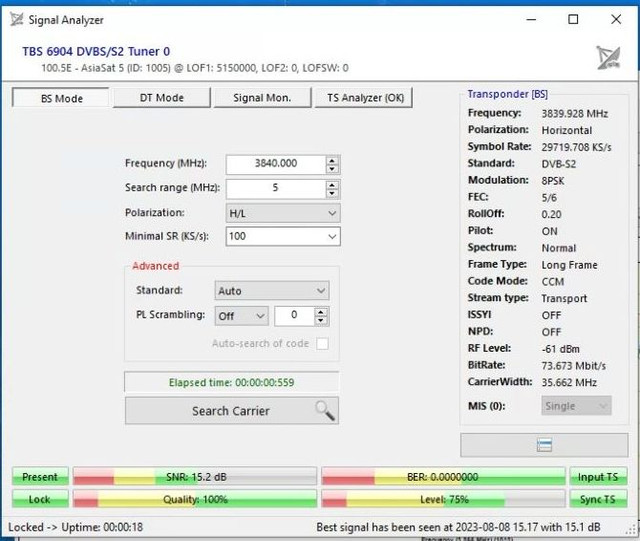The height and width of the screenshot is (541, 640).
Task: Click the list icon button below Transponder panel
Action: pyautogui.click(x=544, y=445)
